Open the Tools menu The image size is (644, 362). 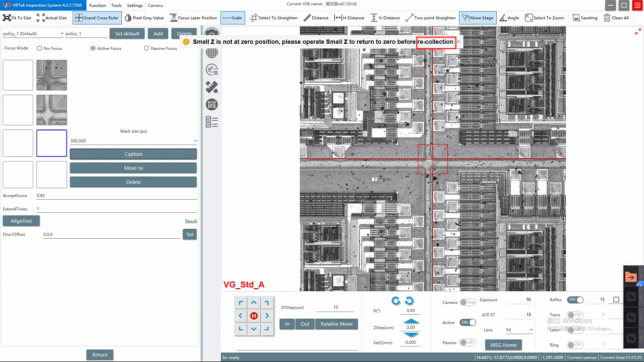[x=117, y=5]
